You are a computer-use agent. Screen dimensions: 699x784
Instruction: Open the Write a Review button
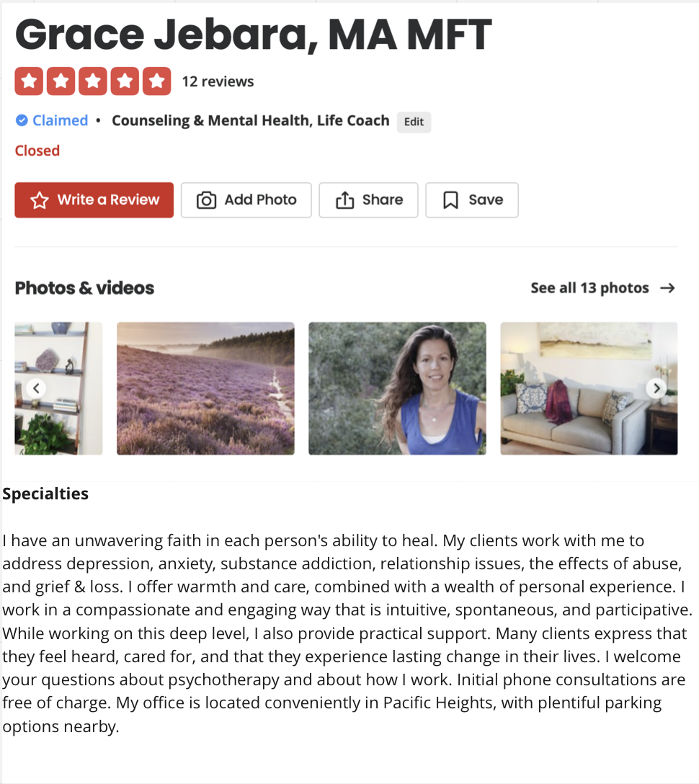[94, 200]
